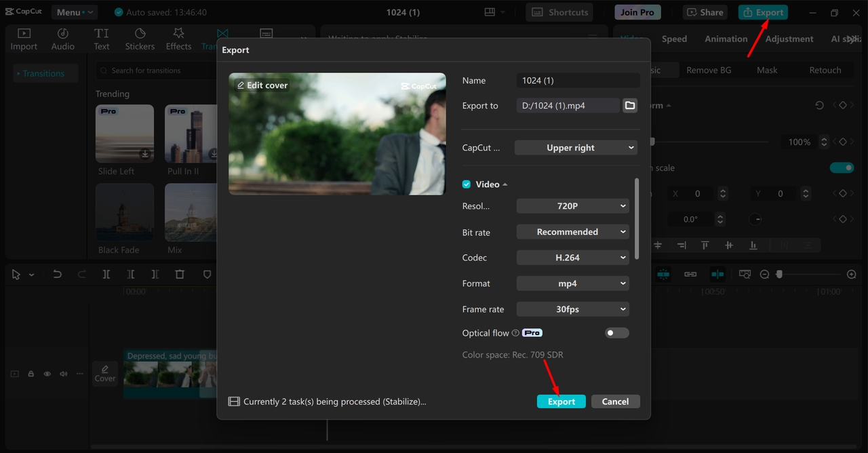Toggle the linkage chain icon
The height and width of the screenshot is (453, 868).
[690, 274]
